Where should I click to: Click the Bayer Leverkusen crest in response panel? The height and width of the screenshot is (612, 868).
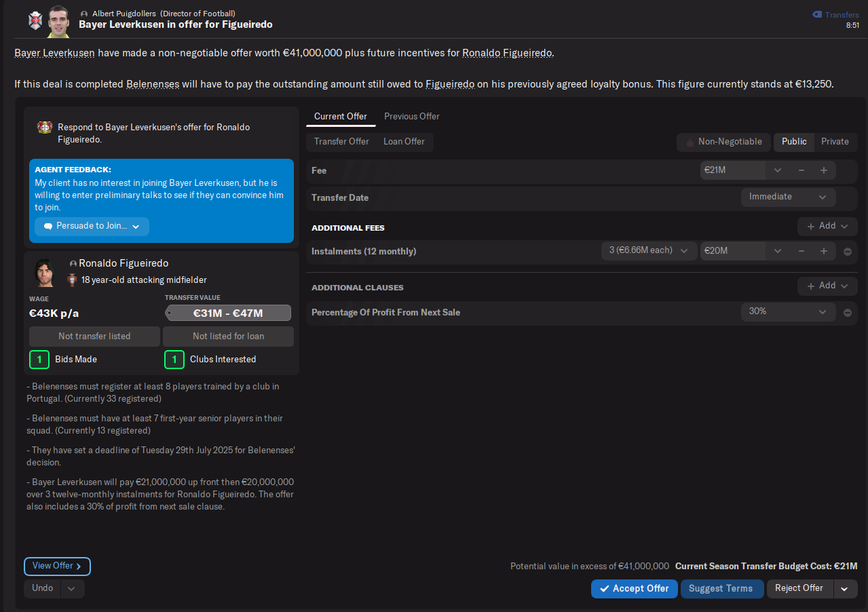45,127
